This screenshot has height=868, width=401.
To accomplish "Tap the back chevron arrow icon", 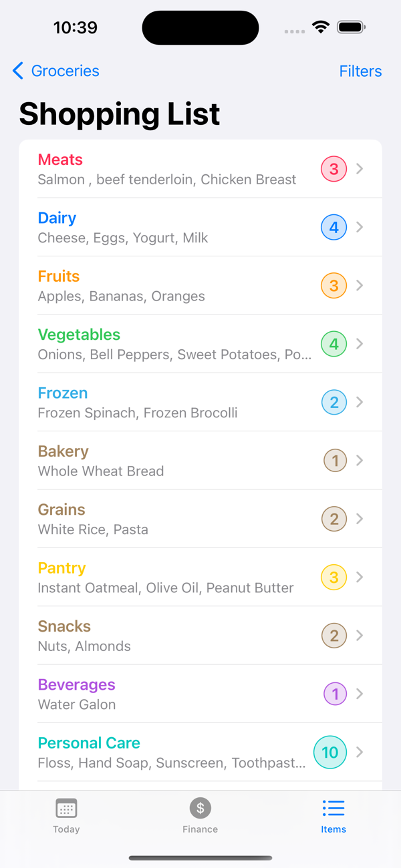I will [18, 71].
